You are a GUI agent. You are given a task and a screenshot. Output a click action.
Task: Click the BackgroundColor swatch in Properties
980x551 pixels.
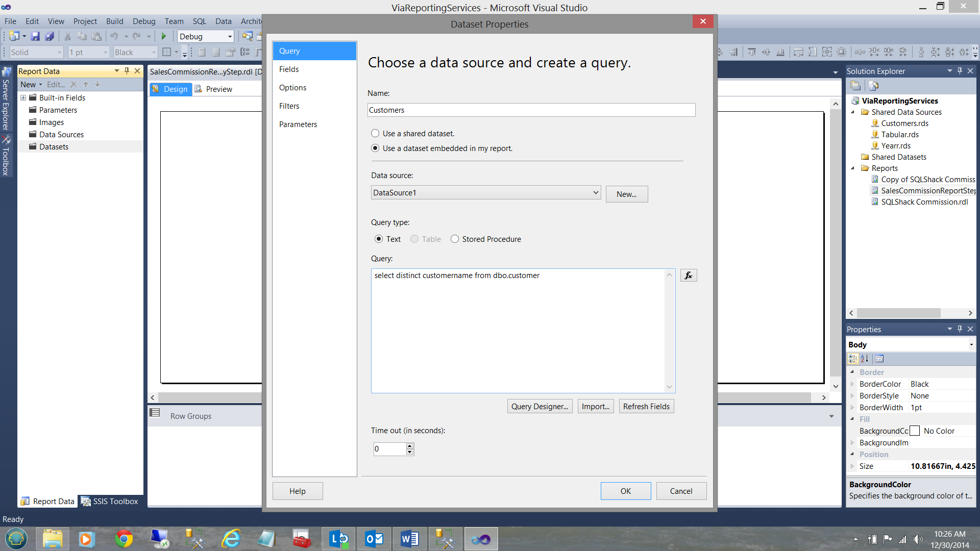(x=915, y=431)
